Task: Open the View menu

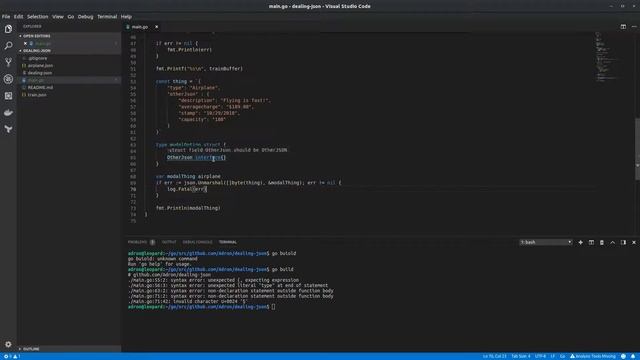Action: click(58, 17)
